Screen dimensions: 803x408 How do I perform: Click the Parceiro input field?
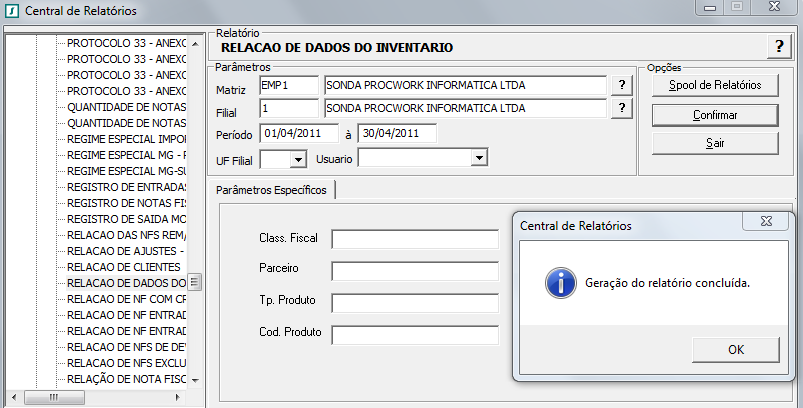415,271
